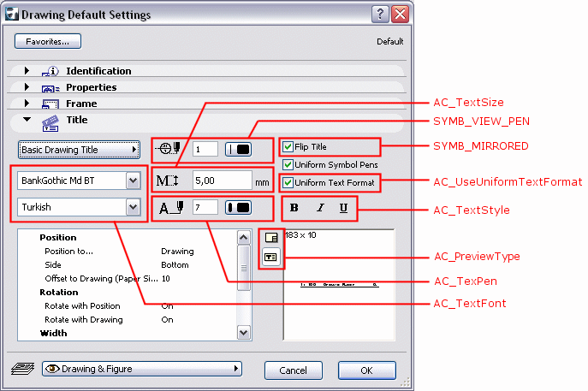Expand the Properties panel arrow

[x=27, y=87]
